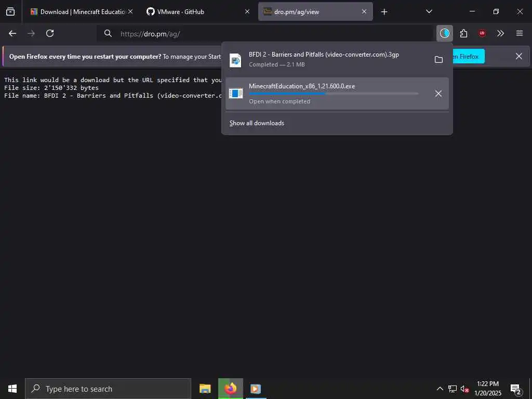Screen dimensions: 532x399
Task: Toggle the downloads panel button
Action: (445, 33)
